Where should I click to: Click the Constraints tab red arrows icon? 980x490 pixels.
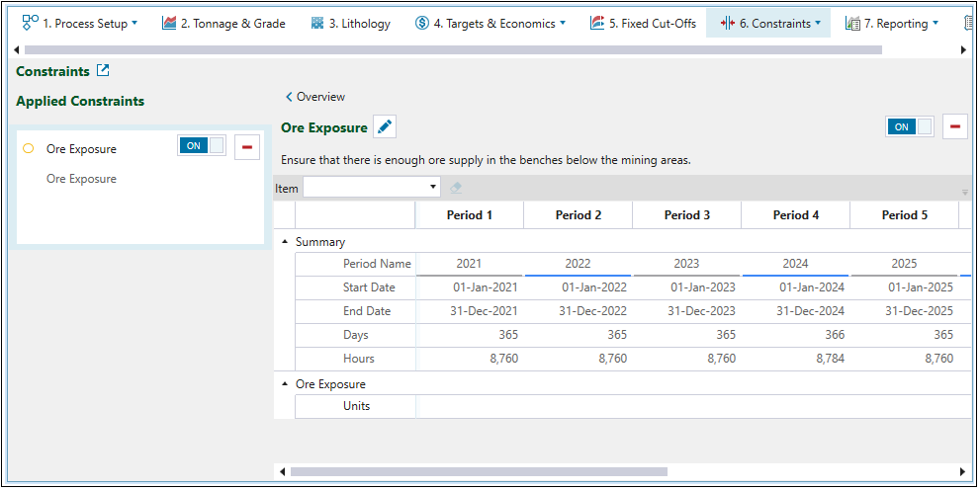pyautogui.click(x=727, y=23)
